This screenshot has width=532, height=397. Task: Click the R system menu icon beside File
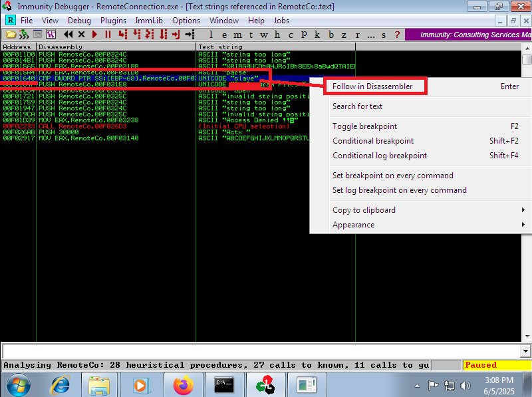11,21
